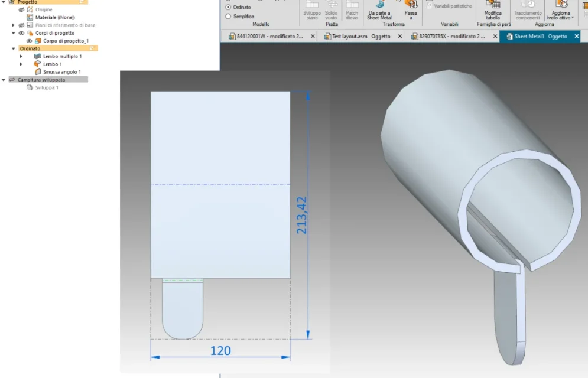The image size is (588, 378).
Task: Click Tracciamento componenti icon
Action: pos(528,5)
